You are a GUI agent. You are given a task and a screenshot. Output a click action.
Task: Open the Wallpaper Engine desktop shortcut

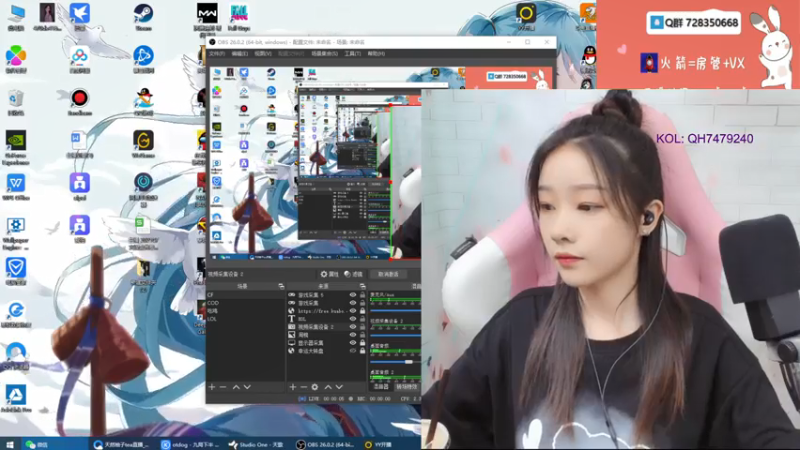16,233
